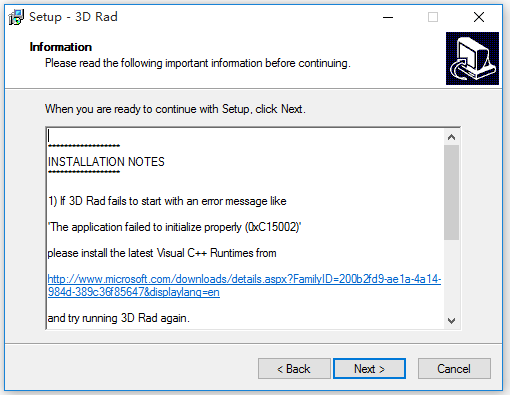
Task: Click the Next > button
Action: tap(369, 369)
